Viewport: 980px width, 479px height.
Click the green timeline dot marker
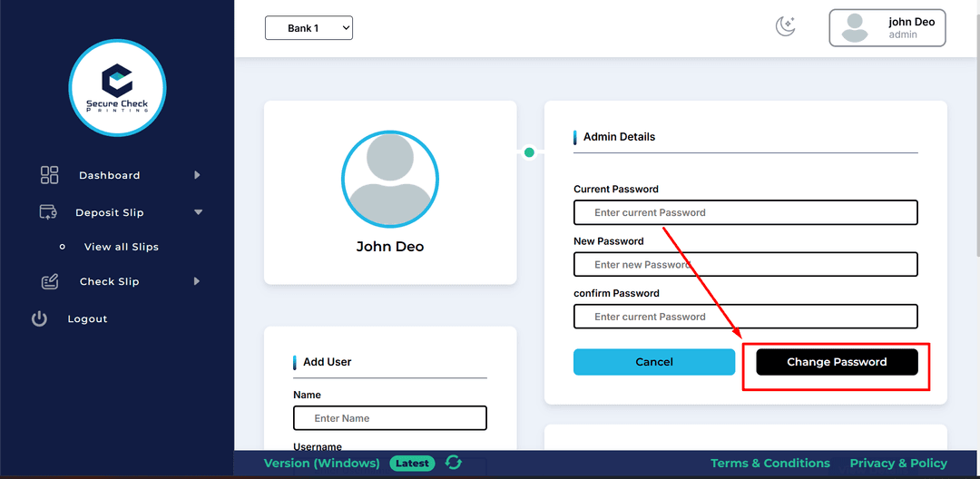tap(529, 152)
